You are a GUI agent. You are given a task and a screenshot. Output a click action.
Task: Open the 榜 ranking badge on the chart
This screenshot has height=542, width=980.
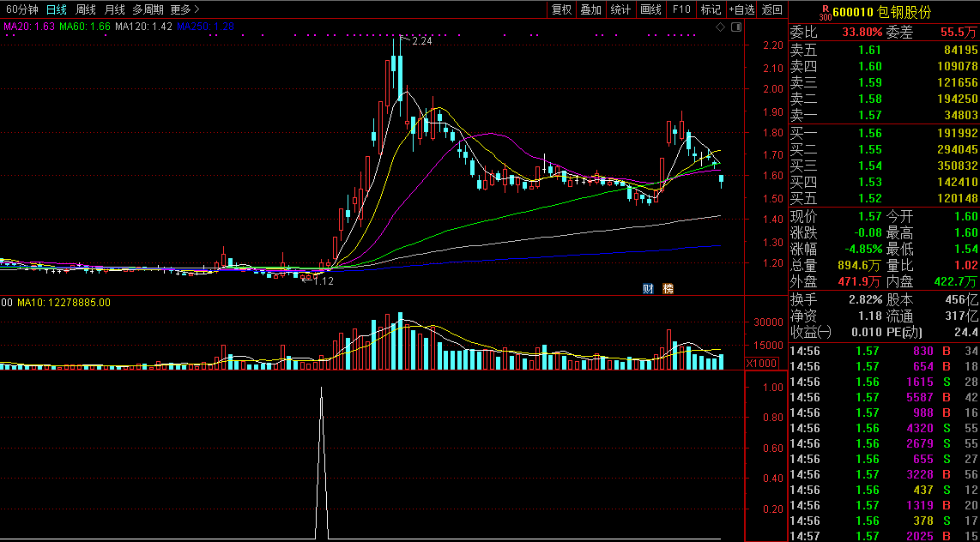(x=668, y=288)
